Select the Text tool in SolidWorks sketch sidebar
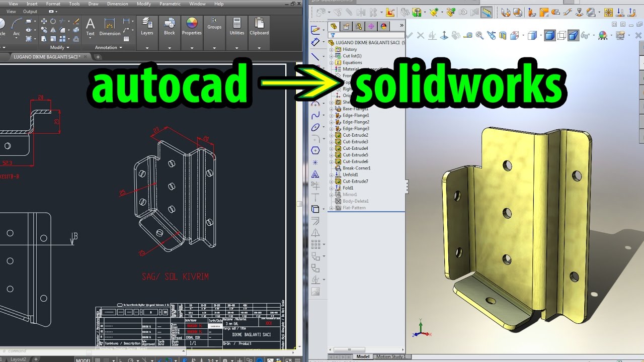Viewport: 644px width, 362px height. [x=315, y=174]
